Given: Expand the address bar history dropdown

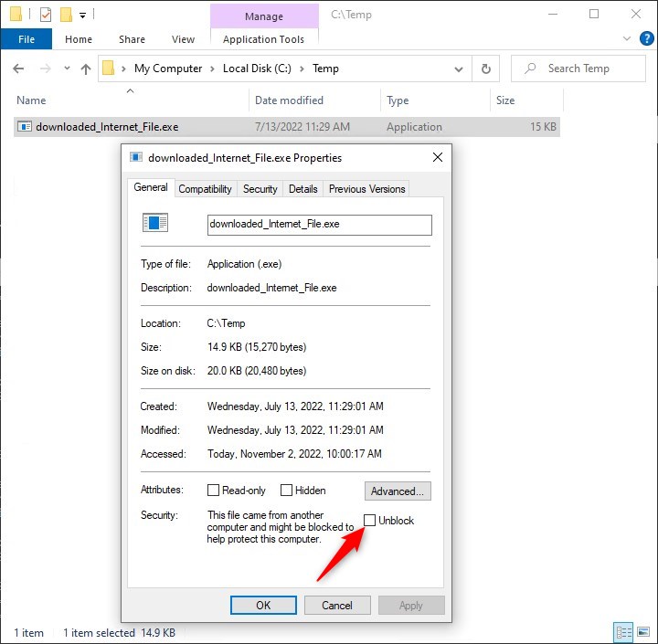Looking at the screenshot, I should [x=459, y=69].
